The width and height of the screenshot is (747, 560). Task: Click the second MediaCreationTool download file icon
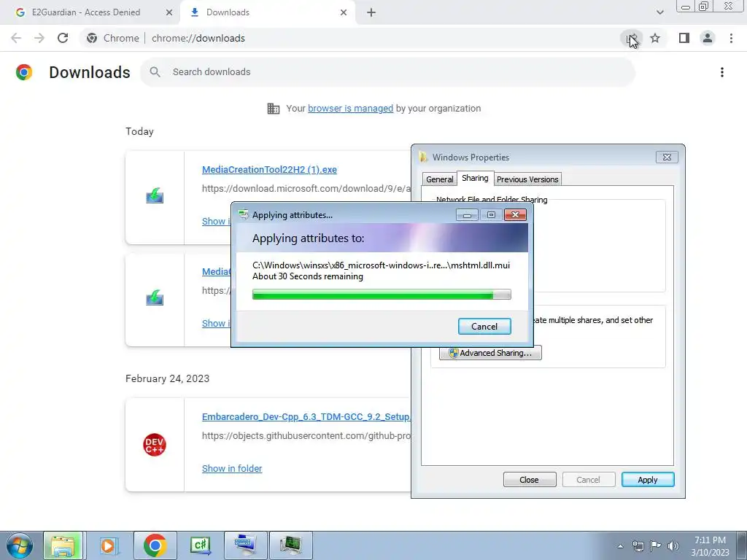155,297
